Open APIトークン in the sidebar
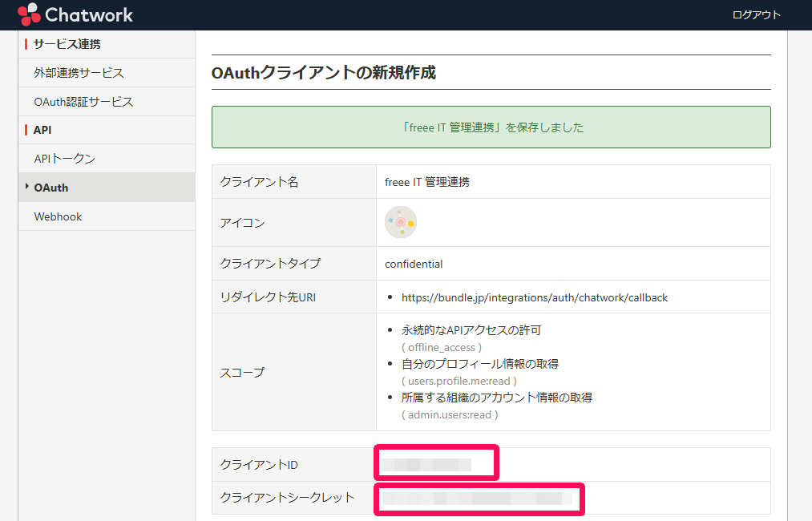812x521 pixels. pyautogui.click(x=106, y=159)
